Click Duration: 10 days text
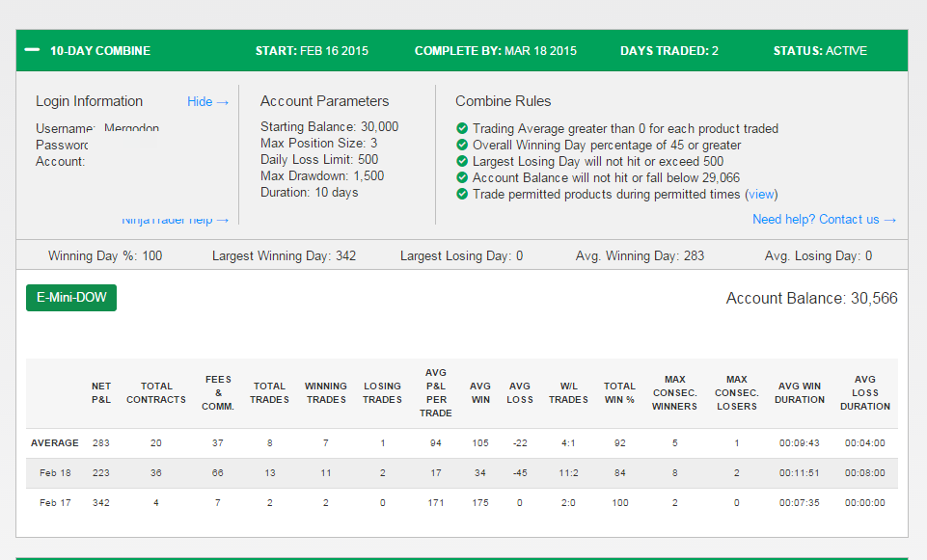This screenshot has width=927, height=560. click(310, 193)
